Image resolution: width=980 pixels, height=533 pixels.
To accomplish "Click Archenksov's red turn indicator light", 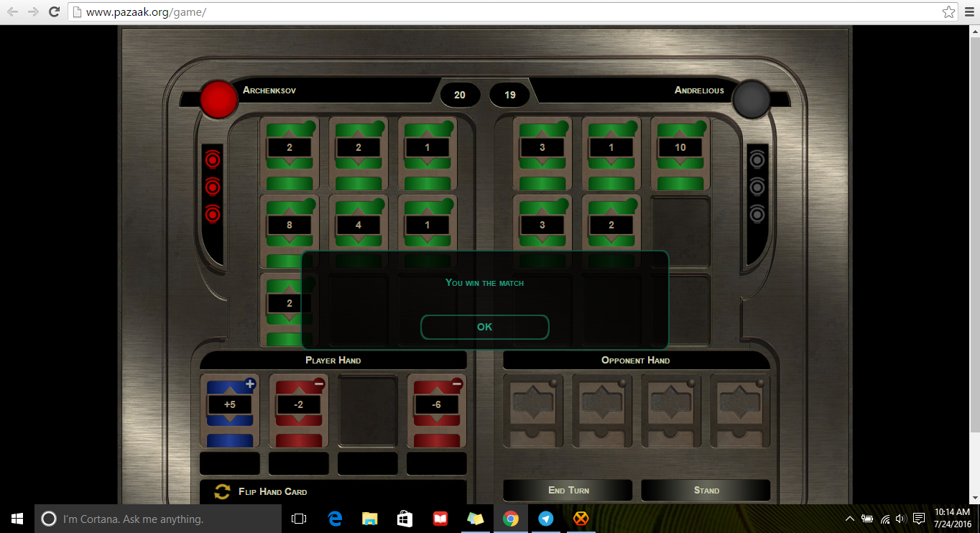I will point(218,99).
